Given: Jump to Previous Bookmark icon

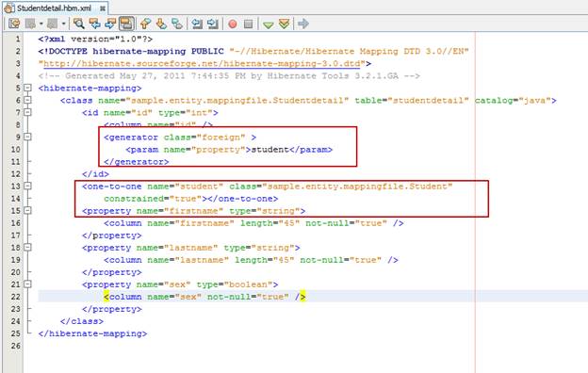Looking at the screenshot, I should (145, 24).
